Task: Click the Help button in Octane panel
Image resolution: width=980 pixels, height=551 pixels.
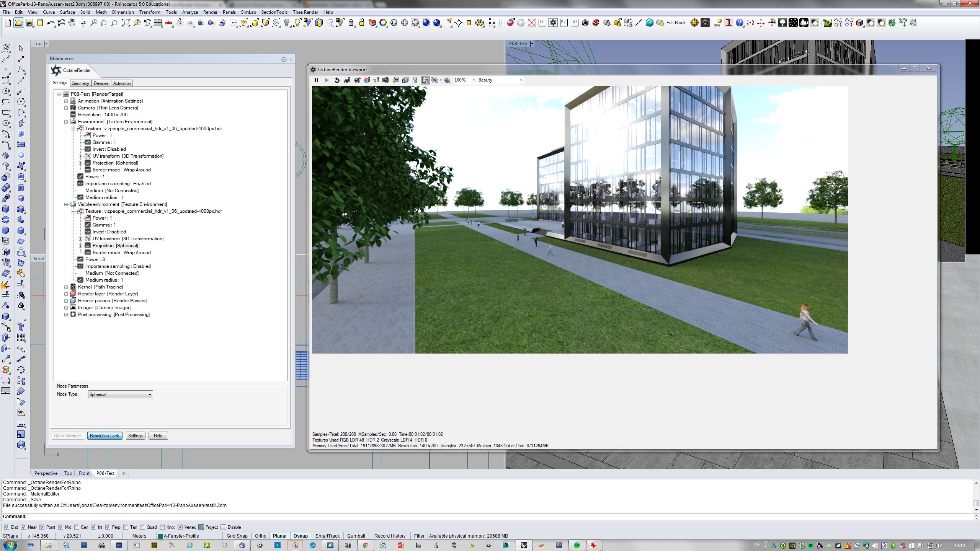Action: tap(158, 436)
